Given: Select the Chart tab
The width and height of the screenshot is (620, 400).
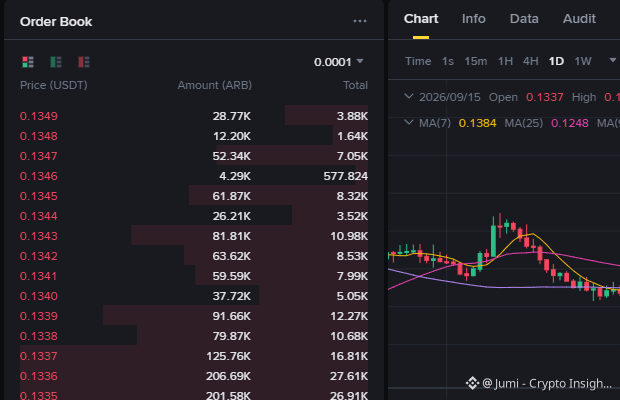Looking at the screenshot, I should point(421,19).
